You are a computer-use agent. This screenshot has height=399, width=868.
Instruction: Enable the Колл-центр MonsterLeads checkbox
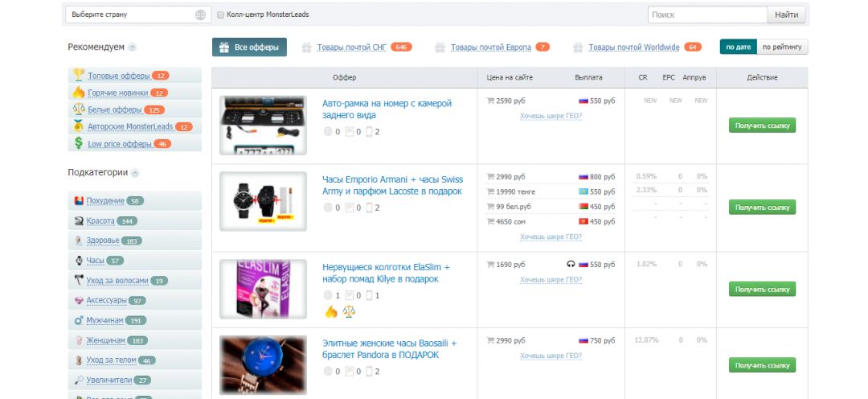pos(221,14)
